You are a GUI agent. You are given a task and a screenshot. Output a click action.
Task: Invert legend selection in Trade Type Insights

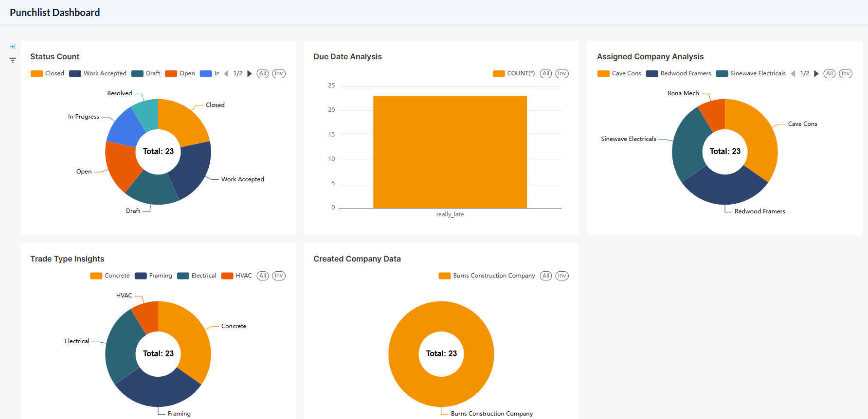coord(279,276)
